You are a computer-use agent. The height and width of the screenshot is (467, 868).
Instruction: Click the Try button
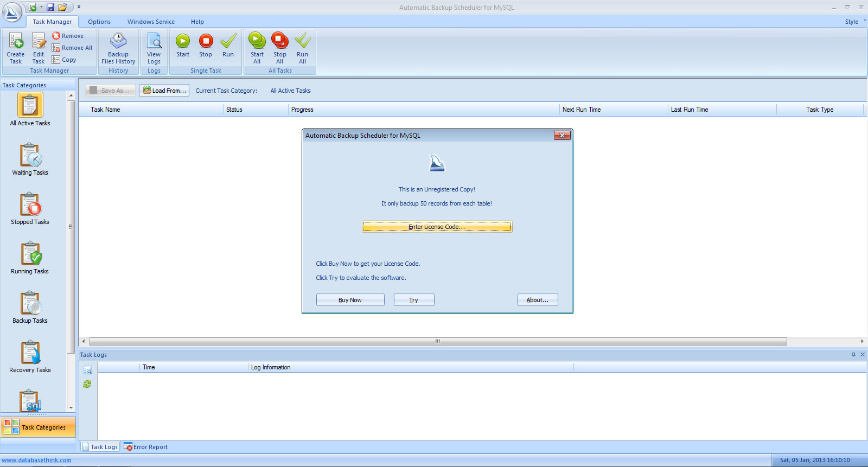point(414,300)
